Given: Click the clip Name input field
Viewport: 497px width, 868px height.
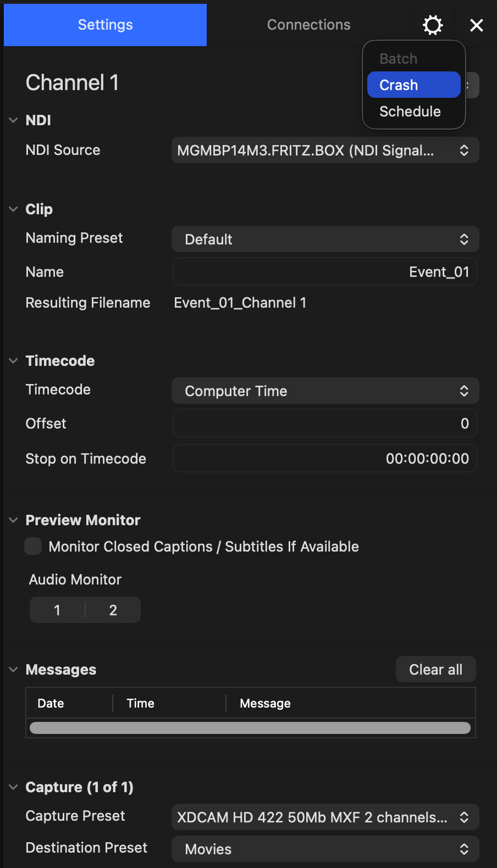Looking at the screenshot, I should pos(325,272).
